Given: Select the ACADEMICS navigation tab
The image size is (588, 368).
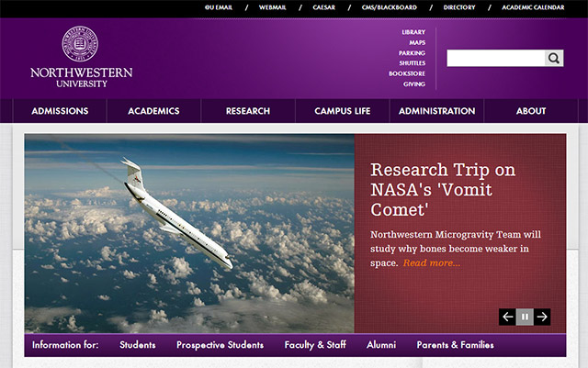Looking at the screenshot, I should point(153,111).
